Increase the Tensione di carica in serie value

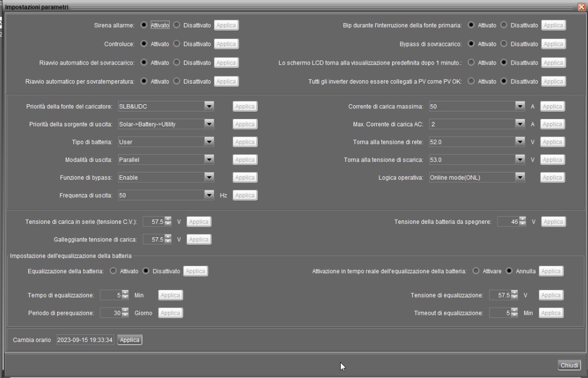tap(168, 219)
